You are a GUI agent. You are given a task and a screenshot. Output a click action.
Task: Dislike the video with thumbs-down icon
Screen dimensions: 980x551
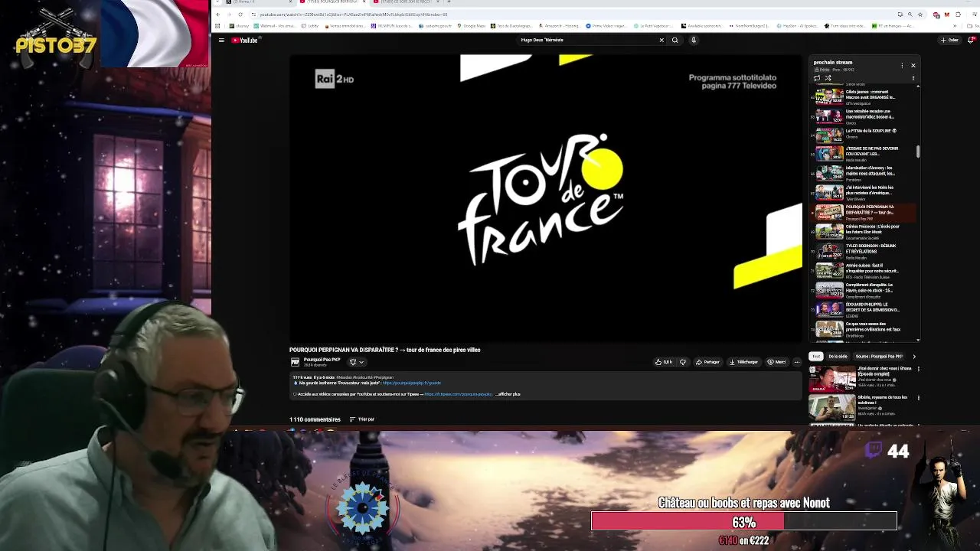click(x=683, y=362)
